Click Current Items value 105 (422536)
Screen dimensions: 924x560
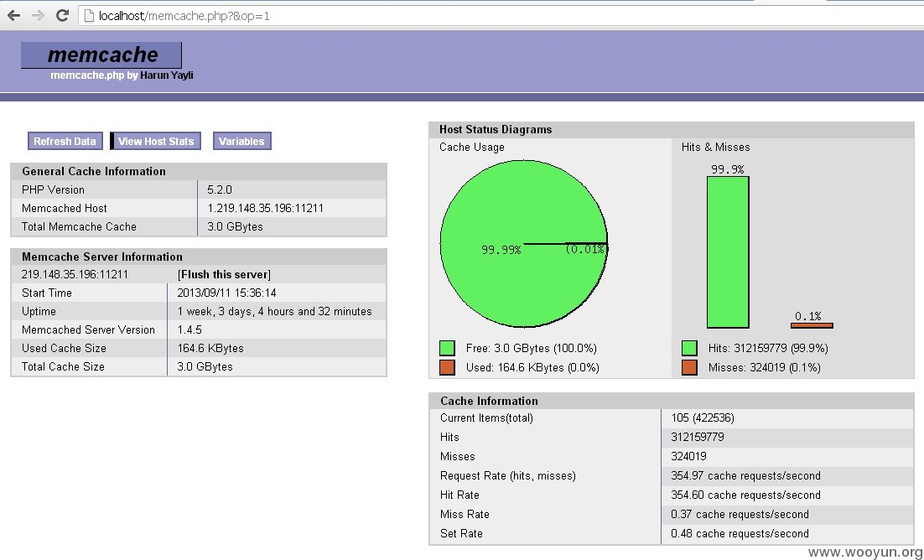pos(703,418)
